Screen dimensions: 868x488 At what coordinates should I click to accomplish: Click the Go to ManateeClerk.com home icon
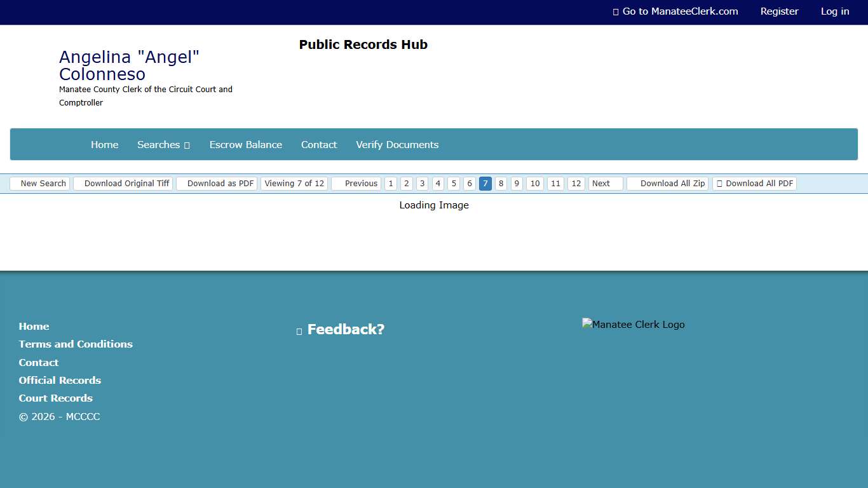click(x=615, y=11)
